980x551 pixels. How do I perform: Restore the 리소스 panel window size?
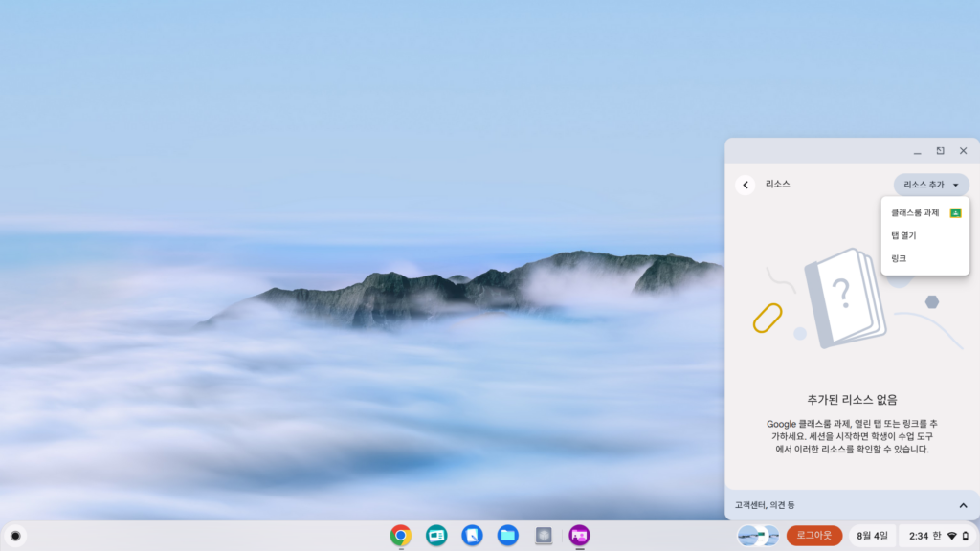940,151
